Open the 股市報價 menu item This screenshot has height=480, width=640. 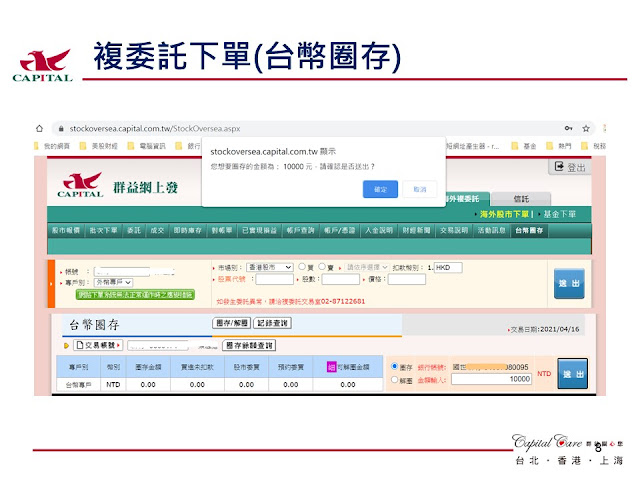coord(66,231)
